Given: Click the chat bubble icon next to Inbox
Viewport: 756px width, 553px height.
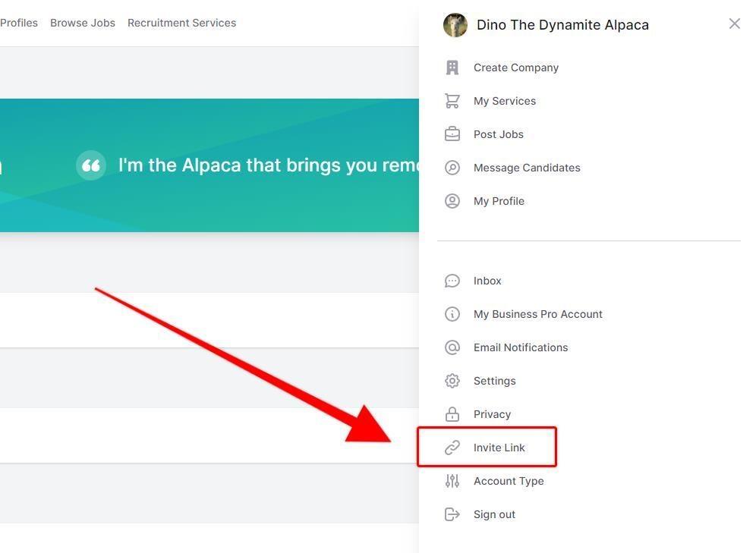Looking at the screenshot, I should point(452,281).
